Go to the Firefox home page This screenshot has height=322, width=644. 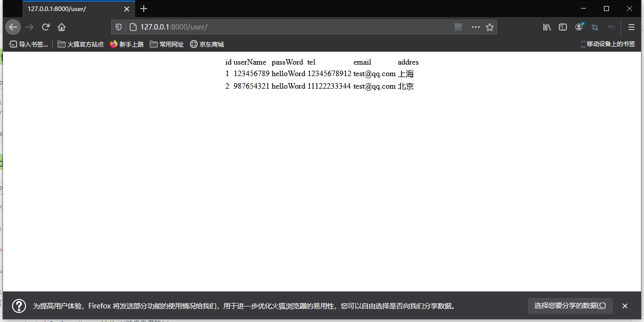(x=62, y=27)
